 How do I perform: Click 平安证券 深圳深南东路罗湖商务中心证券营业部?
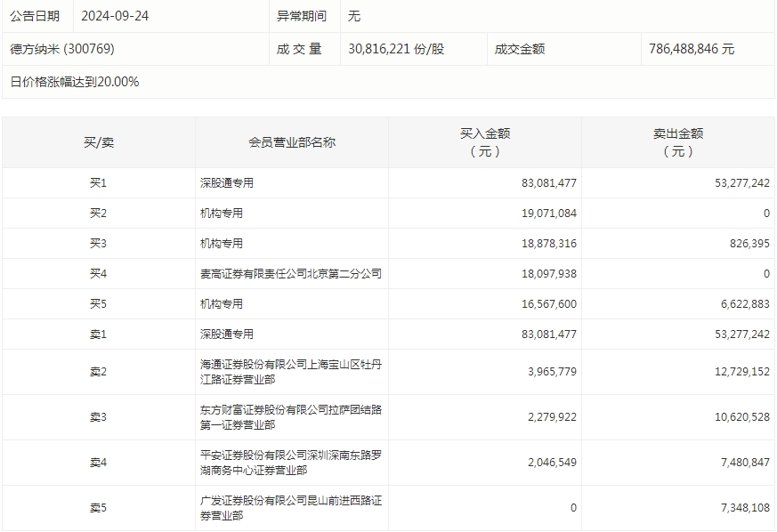pos(291,463)
